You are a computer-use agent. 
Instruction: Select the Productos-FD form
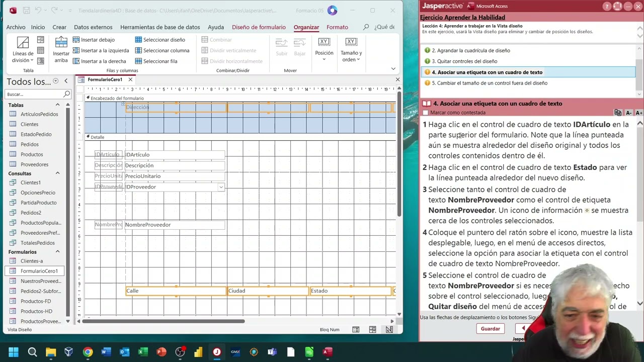35,301
